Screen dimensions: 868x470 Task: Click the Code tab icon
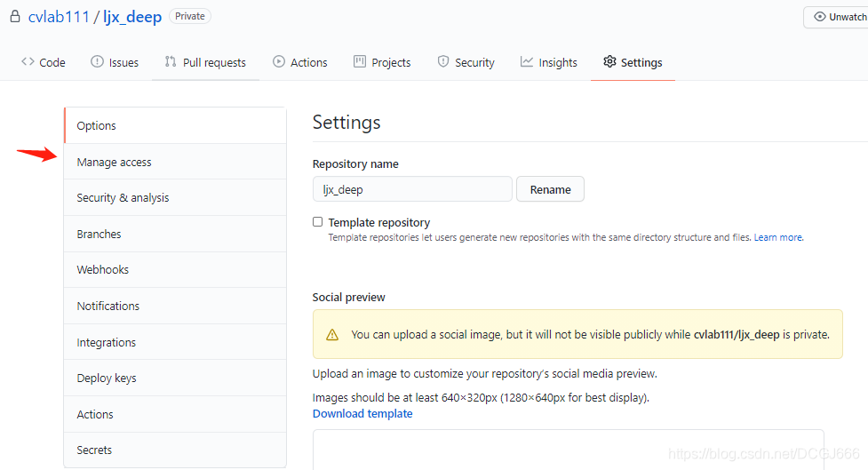coord(28,62)
